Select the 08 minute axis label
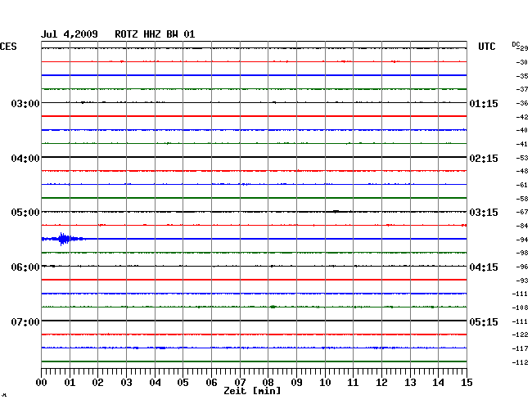Image resolution: width=532 pixels, height=404 pixels. coord(268,383)
